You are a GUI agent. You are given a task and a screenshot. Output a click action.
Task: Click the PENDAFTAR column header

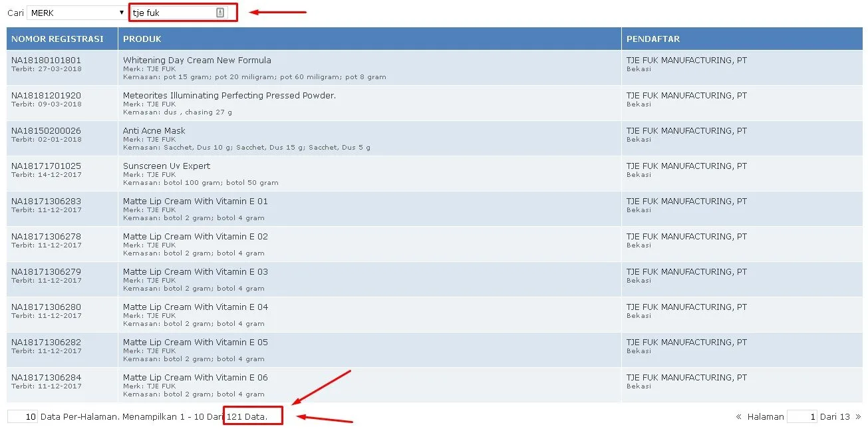pos(652,39)
